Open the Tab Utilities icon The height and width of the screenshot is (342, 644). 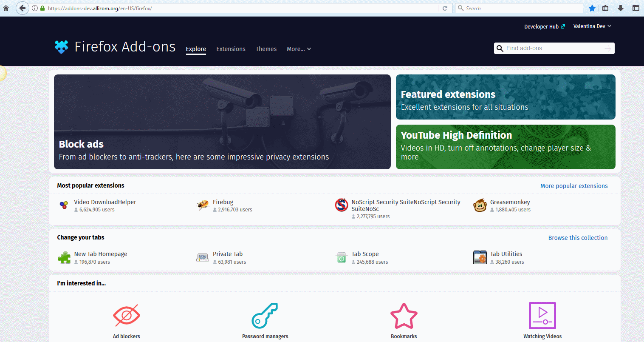[x=480, y=257]
